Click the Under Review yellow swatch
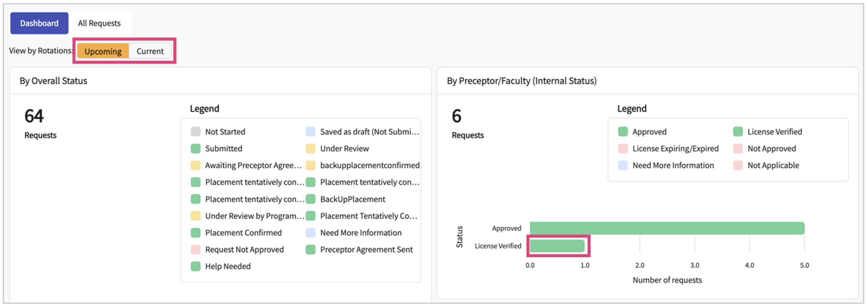 pos(311,149)
